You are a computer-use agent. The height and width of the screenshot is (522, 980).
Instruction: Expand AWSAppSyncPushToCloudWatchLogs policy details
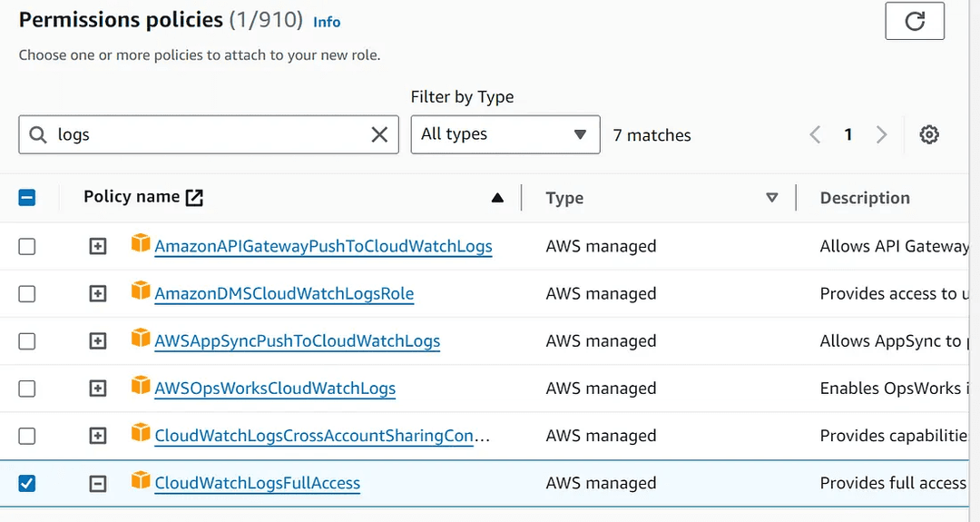(97, 341)
